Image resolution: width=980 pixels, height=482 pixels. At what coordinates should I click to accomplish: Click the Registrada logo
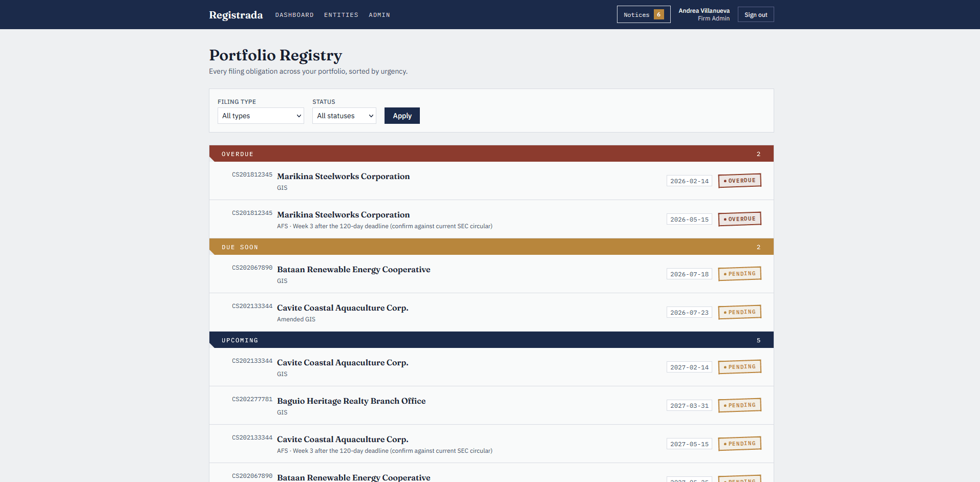(x=236, y=15)
